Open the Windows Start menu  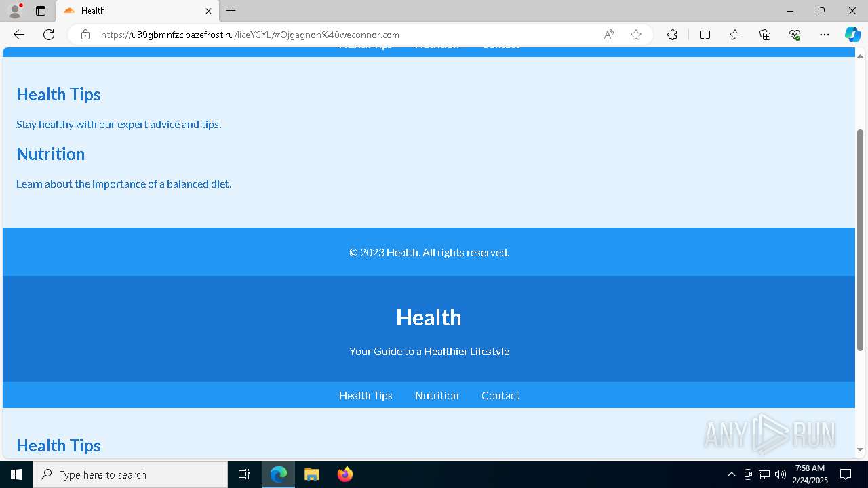(16, 474)
